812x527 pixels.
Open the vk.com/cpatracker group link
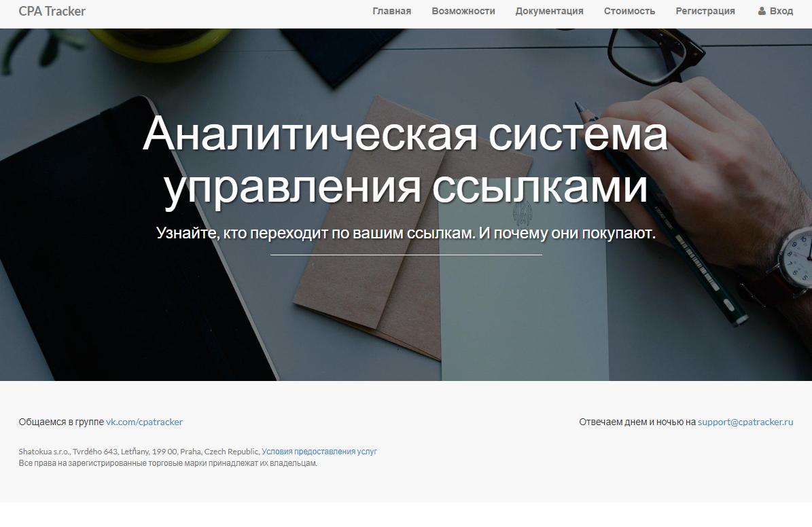click(145, 422)
